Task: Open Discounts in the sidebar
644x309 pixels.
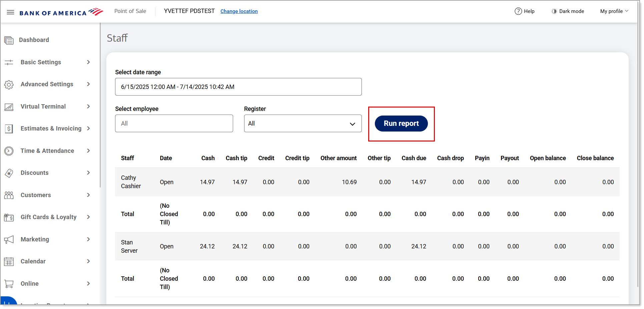Action: 35,173
